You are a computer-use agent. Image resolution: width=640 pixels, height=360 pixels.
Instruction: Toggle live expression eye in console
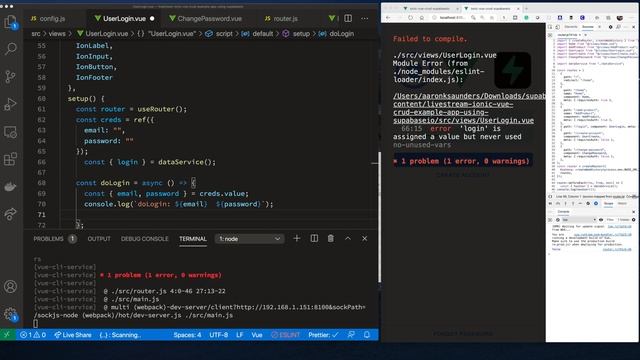coord(601,220)
